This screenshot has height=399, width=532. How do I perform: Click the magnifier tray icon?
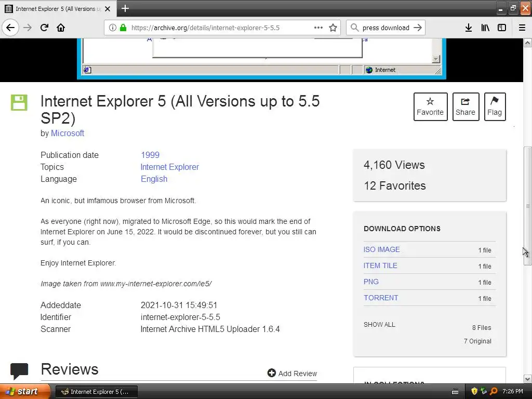click(x=494, y=391)
